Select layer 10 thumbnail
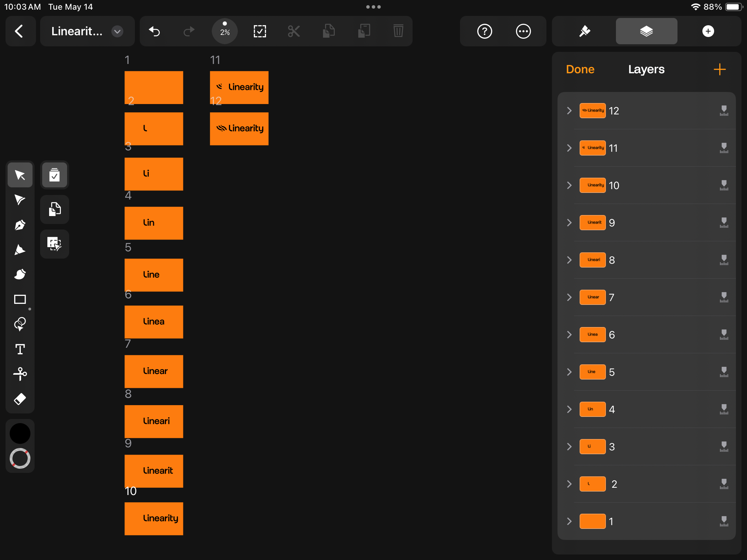Image resolution: width=747 pixels, height=560 pixels. point(593,185)
